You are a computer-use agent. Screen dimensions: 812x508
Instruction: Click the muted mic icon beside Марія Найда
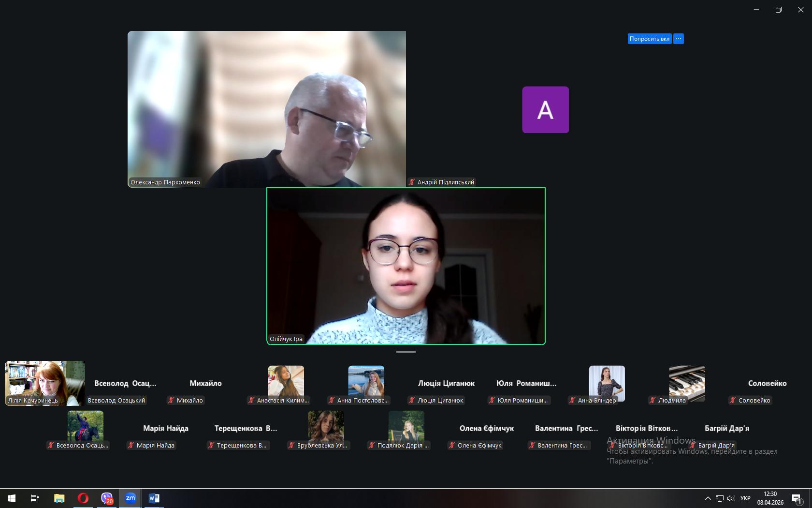click(131, 446)
